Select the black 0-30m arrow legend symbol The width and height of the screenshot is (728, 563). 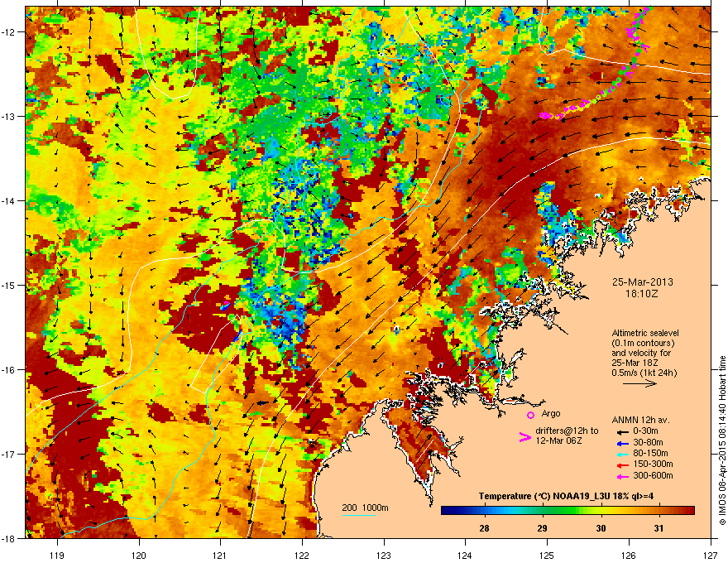pos(623,431)
